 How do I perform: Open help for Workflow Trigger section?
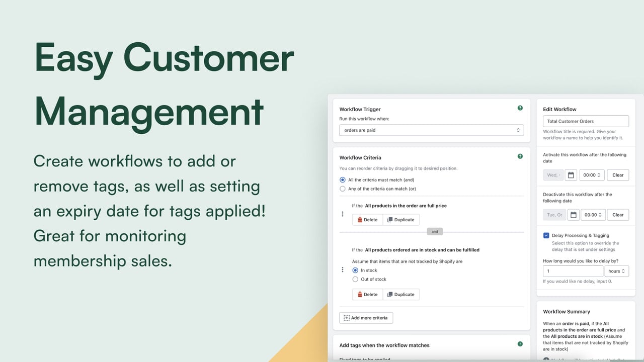(520, 108)
